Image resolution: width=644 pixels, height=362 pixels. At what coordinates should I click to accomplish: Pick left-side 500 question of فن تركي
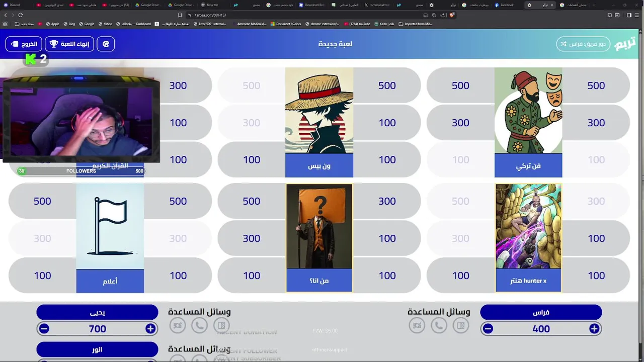pyautogui.click(x=460, y=85)
